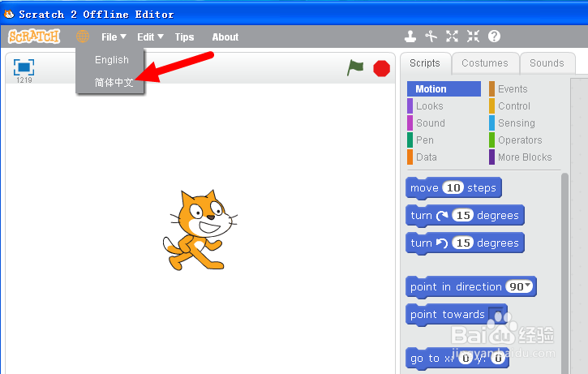
Task: Open the About menu item
Action: click(225, 37)
